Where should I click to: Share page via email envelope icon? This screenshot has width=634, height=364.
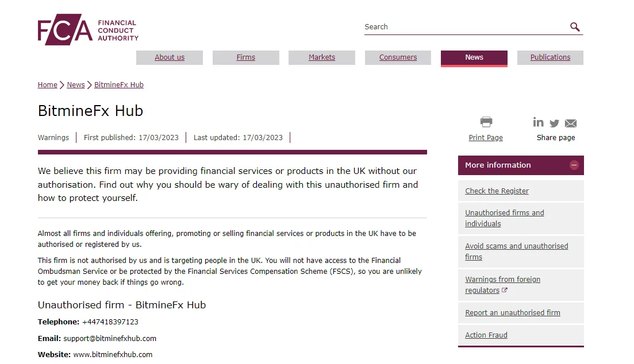pos(571,123)
